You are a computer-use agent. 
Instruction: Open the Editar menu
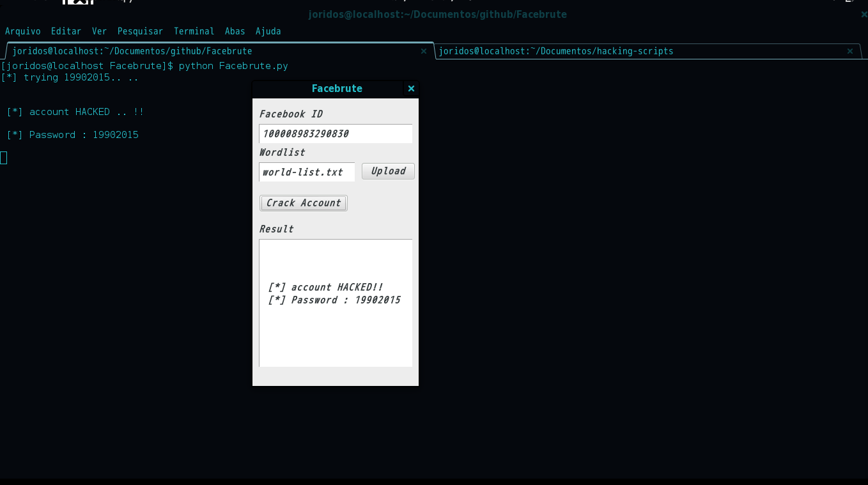pyautogui.click(x=66, y=31)
